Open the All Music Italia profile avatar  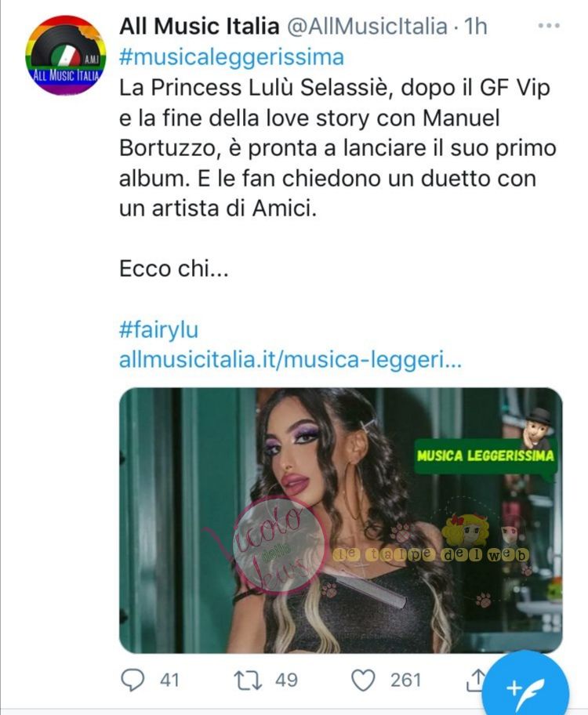[66, 55]
